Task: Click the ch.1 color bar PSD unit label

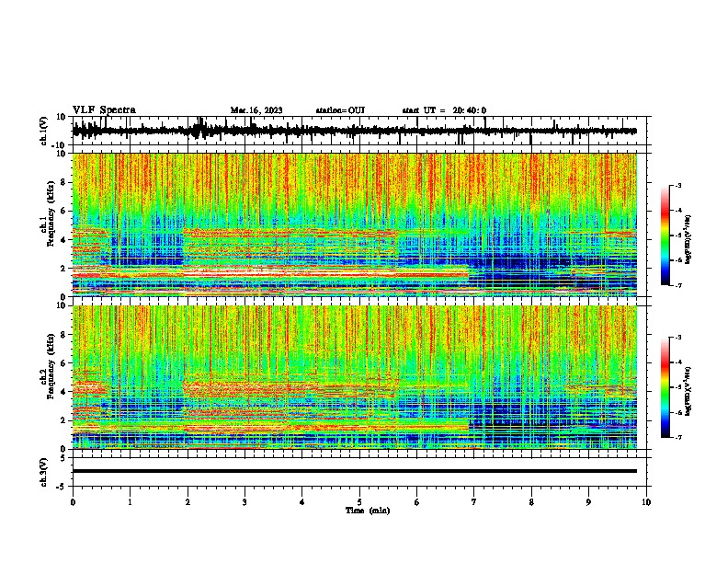Action: [x=688, y=239]
